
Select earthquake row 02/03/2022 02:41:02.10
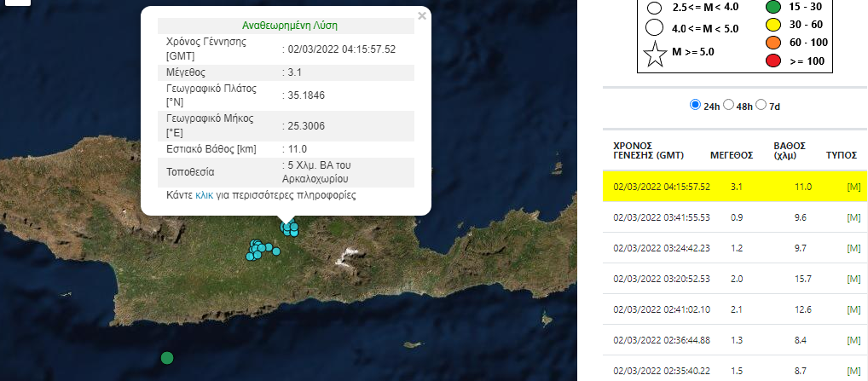pos(735,309)
